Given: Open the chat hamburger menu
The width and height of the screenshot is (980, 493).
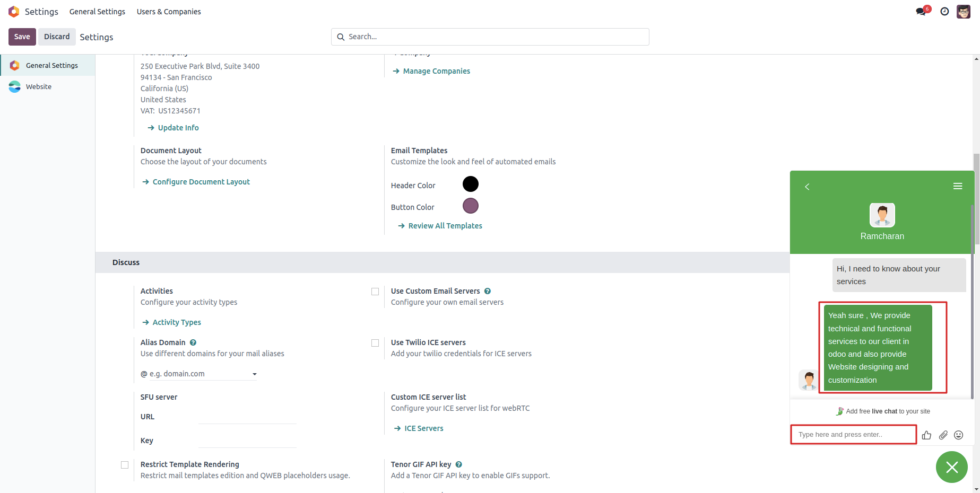Looking at the screenshot, I should [x=958, y=186].
